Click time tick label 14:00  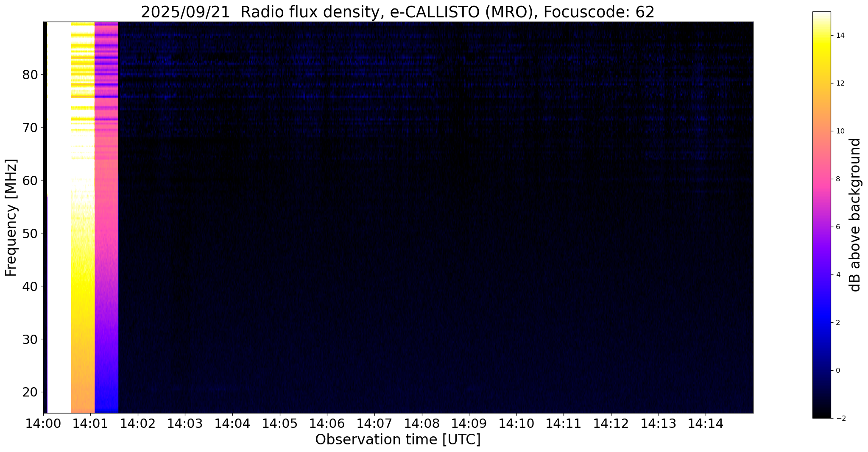[43, 423]
